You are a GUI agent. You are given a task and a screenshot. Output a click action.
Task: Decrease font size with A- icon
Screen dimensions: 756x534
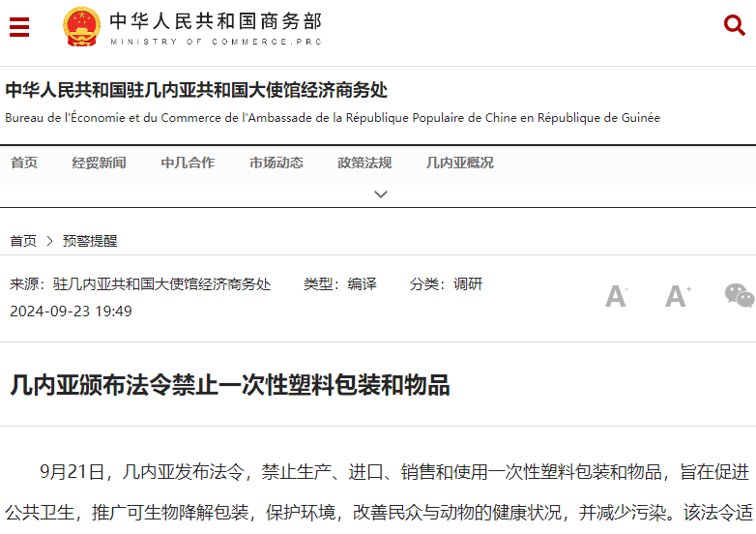click(x=616, y=296)
